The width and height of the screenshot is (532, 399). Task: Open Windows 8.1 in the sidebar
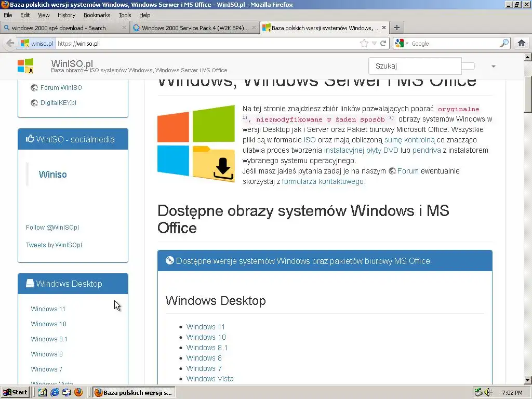pos(49,339)
